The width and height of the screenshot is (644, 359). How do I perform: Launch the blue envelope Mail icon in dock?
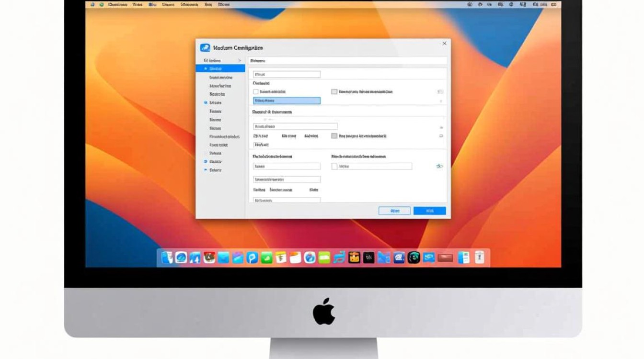coord(223,258)
